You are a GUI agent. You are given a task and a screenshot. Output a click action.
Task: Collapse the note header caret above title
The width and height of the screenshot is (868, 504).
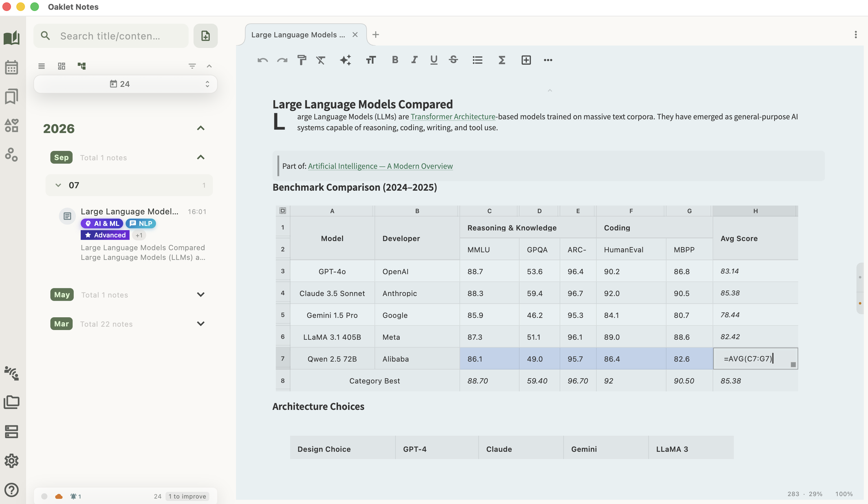click(550, 90)
